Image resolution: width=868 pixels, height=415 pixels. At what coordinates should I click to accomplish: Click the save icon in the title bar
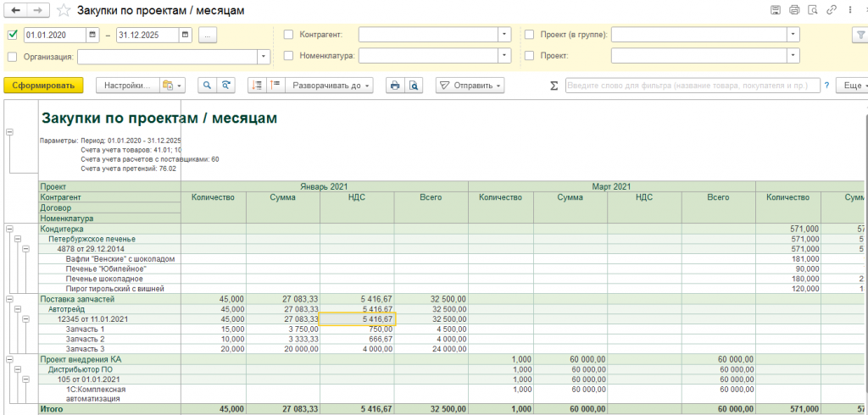775,11
